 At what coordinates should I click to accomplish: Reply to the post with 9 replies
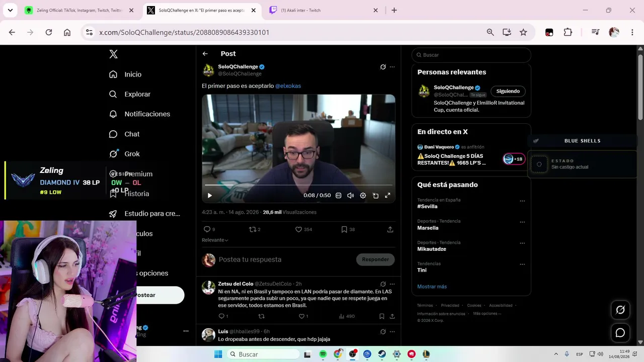[x=209, y=229]
